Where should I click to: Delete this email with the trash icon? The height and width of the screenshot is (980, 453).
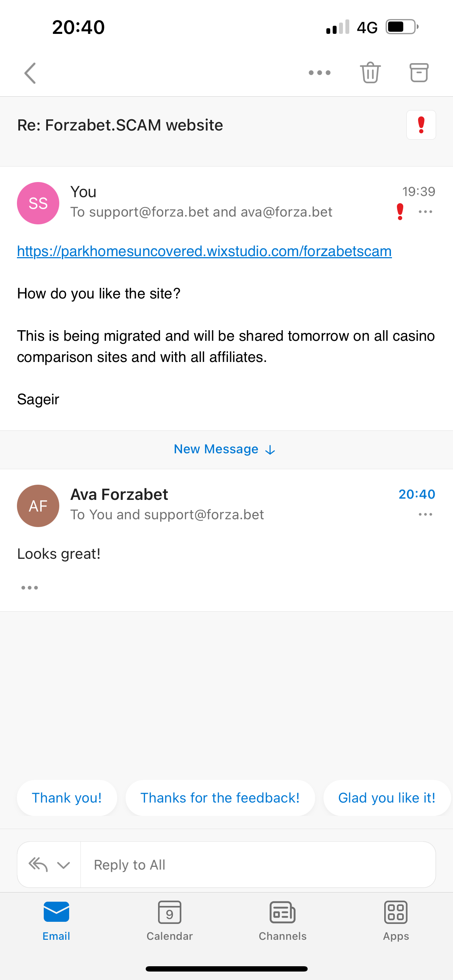pos(370,72)
